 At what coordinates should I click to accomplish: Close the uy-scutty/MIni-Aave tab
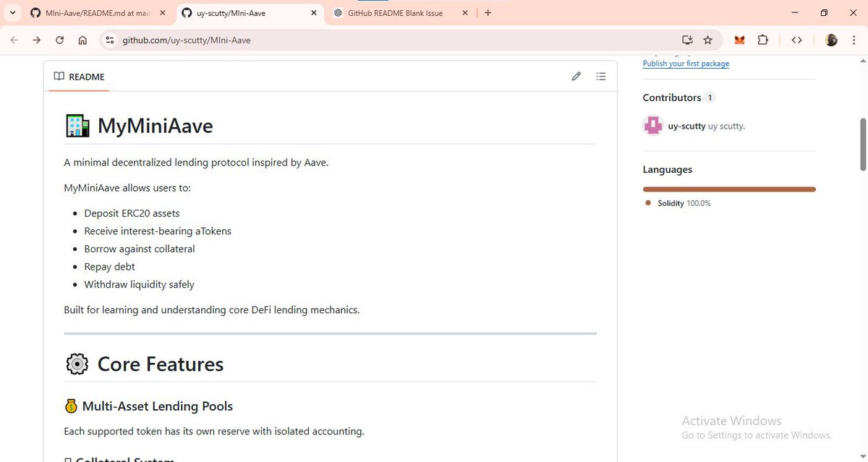[x=313, y=13]
